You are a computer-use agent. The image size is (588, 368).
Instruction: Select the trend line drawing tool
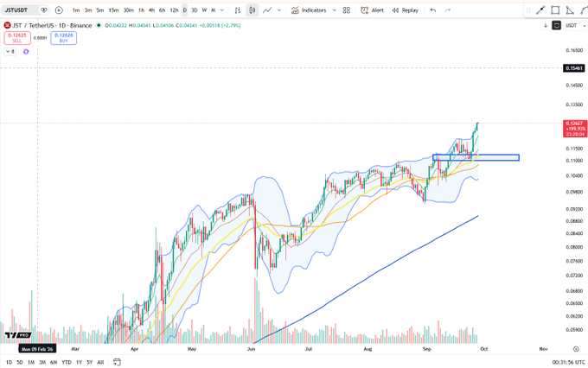pyautogui.click(x=540, y=10)
